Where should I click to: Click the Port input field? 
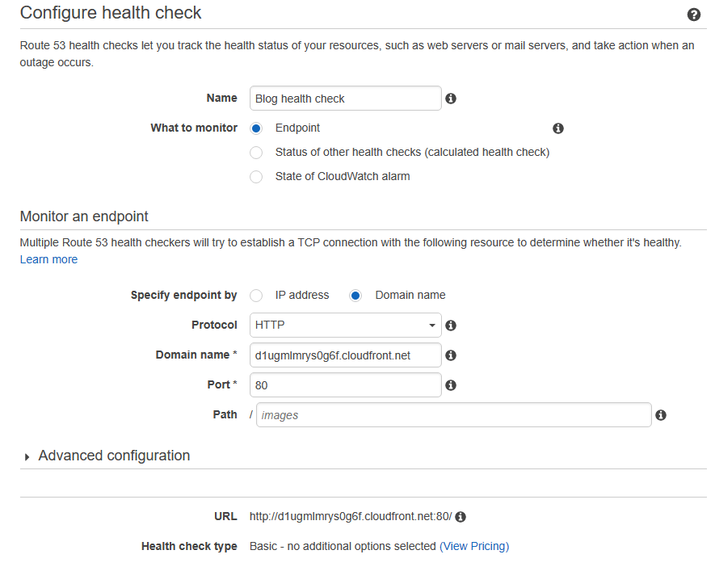(x=346, y=385)
